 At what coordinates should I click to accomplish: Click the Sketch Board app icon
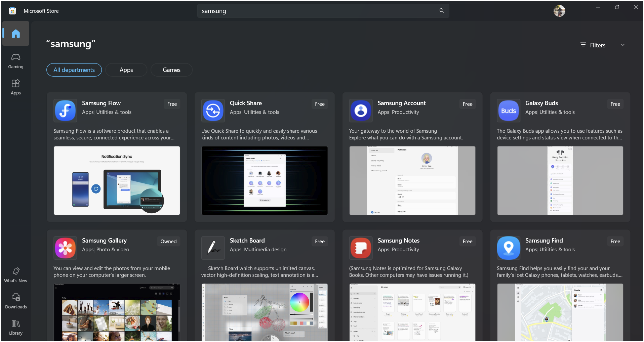tap(213, 248)
